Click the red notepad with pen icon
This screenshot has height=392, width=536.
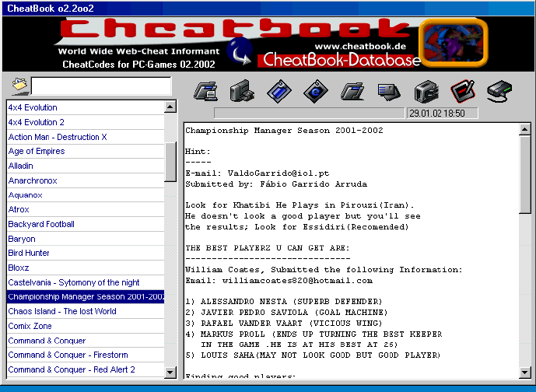click(463, 91)
